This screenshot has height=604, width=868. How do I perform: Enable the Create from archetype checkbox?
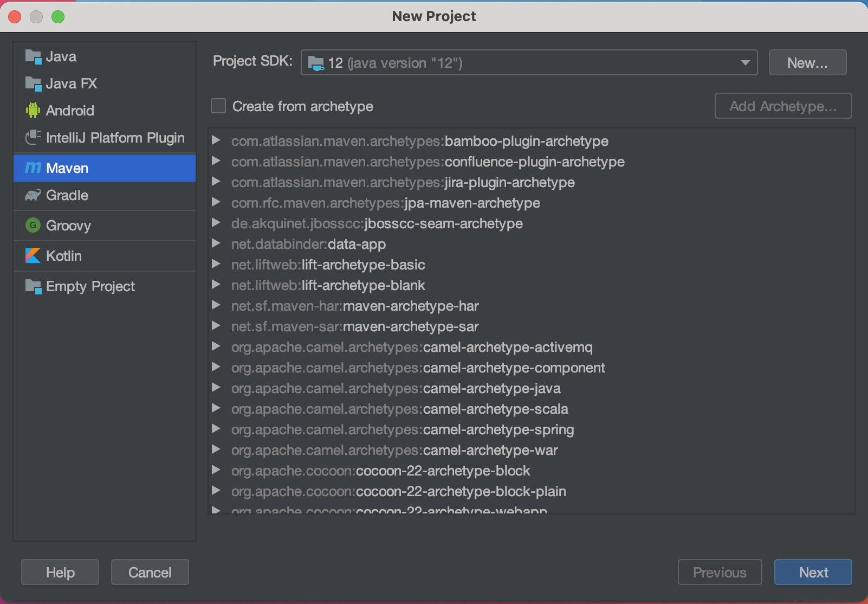point(218,106)
